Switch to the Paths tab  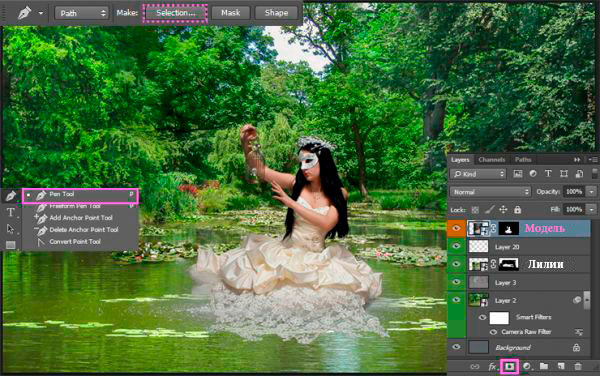523,160
